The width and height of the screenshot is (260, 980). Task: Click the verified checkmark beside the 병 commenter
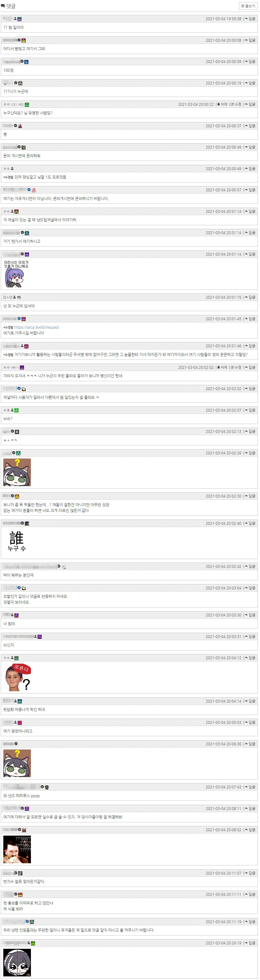click(15, 126)
